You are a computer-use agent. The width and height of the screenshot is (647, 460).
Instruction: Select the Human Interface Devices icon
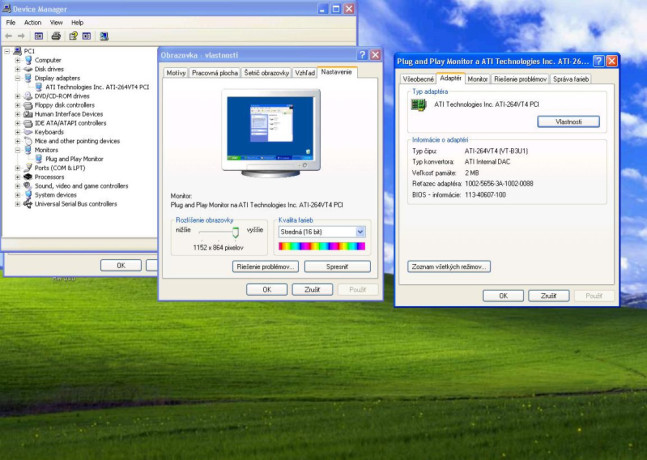pos(28,114)
